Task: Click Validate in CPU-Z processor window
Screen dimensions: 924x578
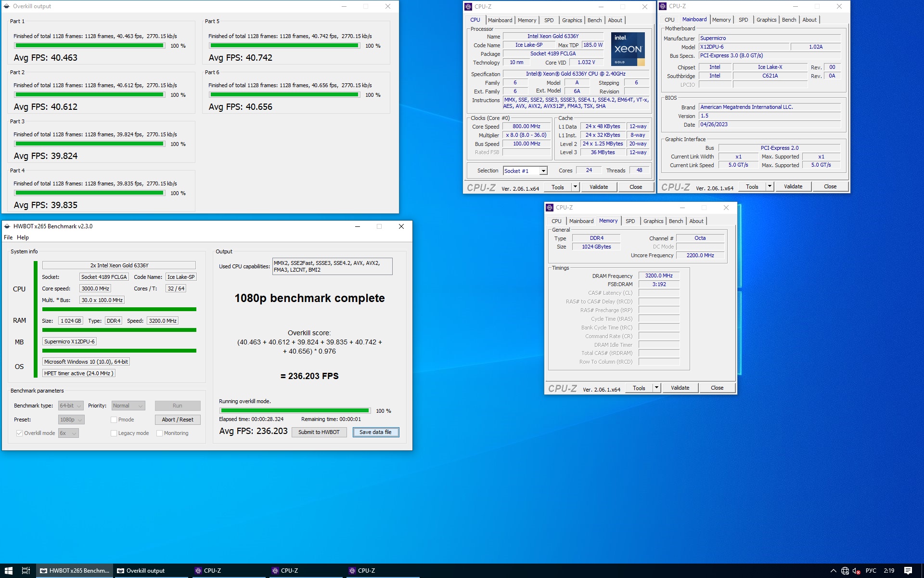Action: [599, 187]
